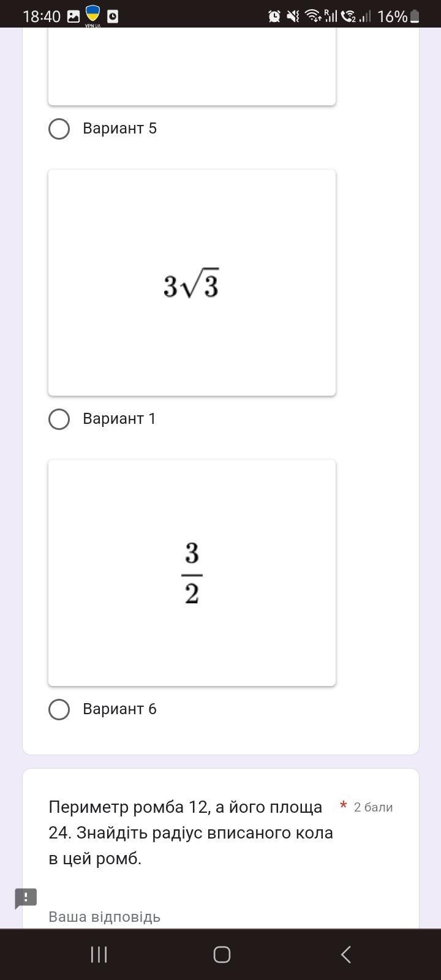This screenshot has height=980, width=441.
Task: Tap the Периметр ромба question text
Action: (x=191, y=833)
